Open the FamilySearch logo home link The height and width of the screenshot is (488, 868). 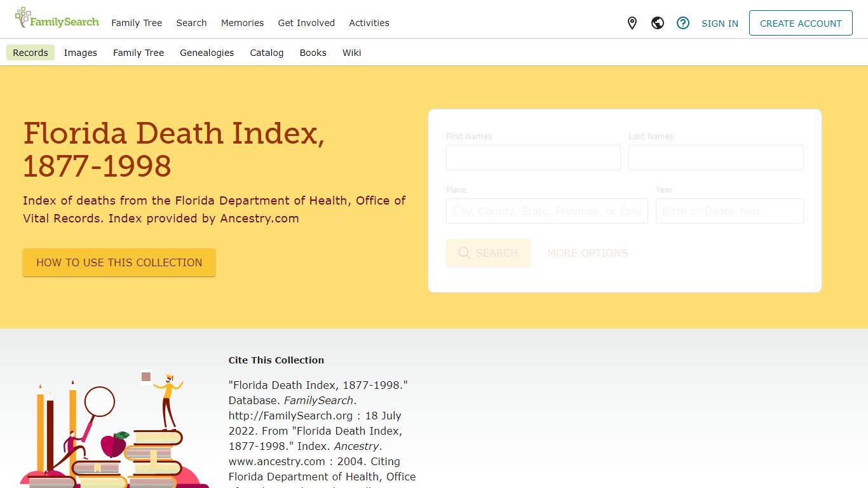coord(57,18)
